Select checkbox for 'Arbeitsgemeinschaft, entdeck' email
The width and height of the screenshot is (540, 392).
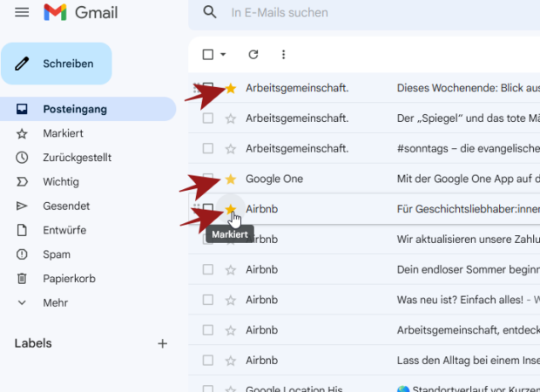point(208,330)
